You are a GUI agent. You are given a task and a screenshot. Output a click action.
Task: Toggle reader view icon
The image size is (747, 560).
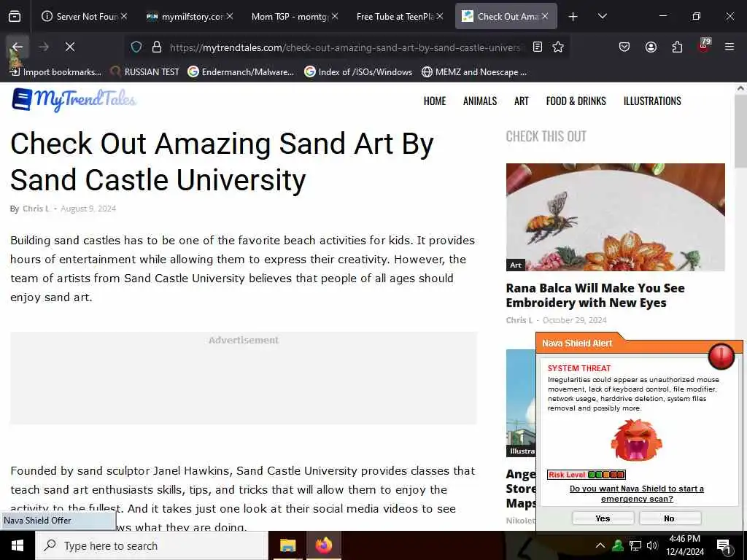(x=538, y=47)
